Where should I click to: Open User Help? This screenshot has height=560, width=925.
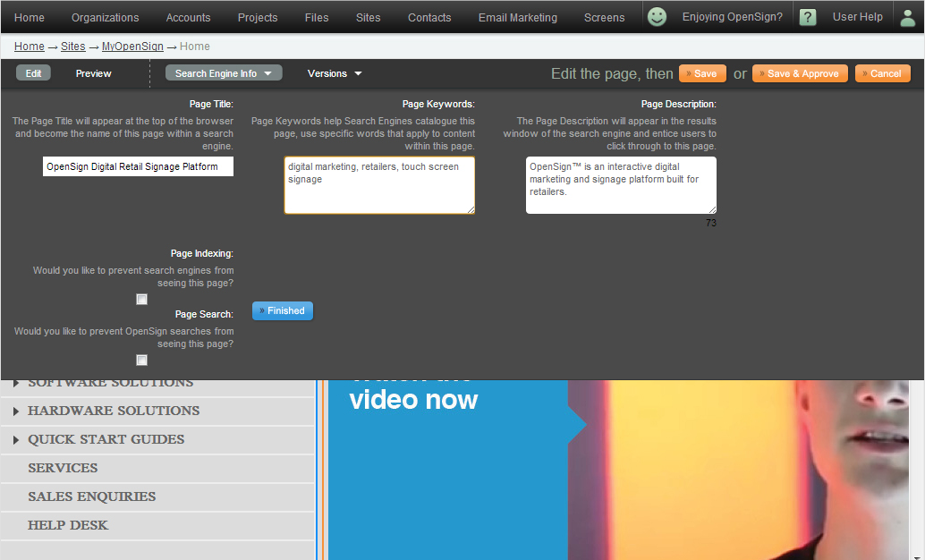point(857,16)
